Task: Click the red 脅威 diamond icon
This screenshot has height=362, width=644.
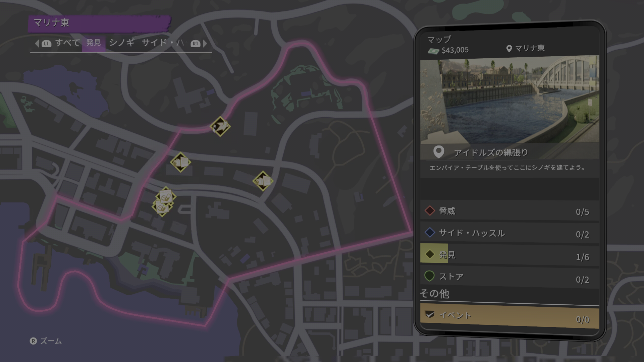Action: [x=430, y=211]
